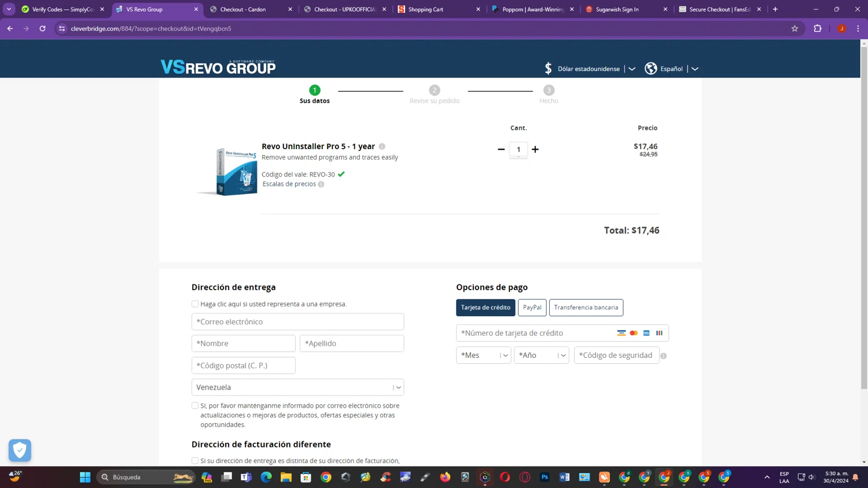Open product info icon next to Revo Uninstaller
This screenshot has height=488, width=868.
click(x=382, y=146)
